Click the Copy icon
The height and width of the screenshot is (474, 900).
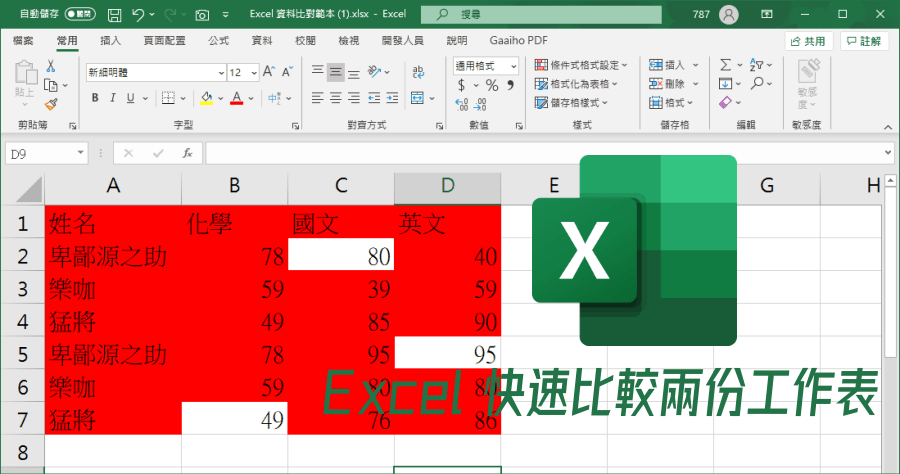coord(51,86)
